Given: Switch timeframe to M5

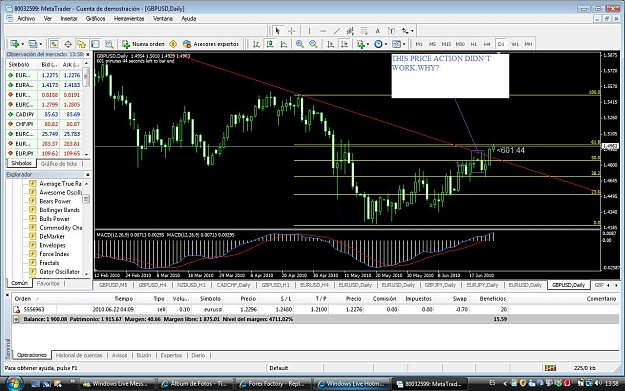Looking at the screenshot, I should point(432,44).
